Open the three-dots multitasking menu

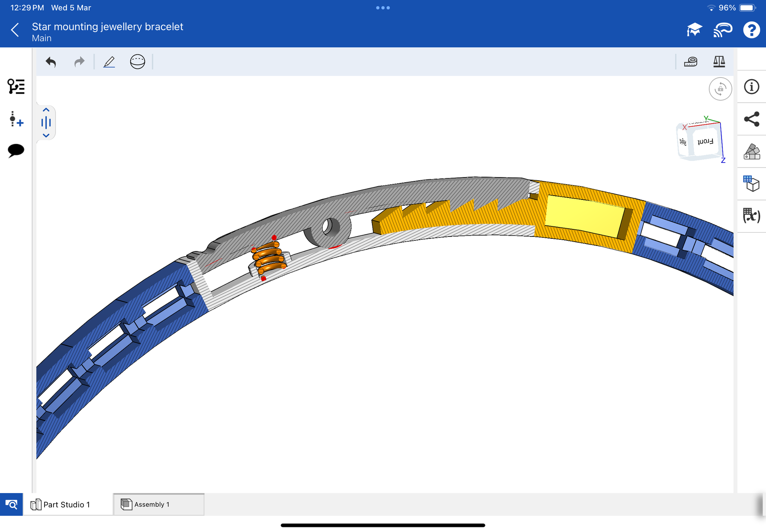(383, 8)
